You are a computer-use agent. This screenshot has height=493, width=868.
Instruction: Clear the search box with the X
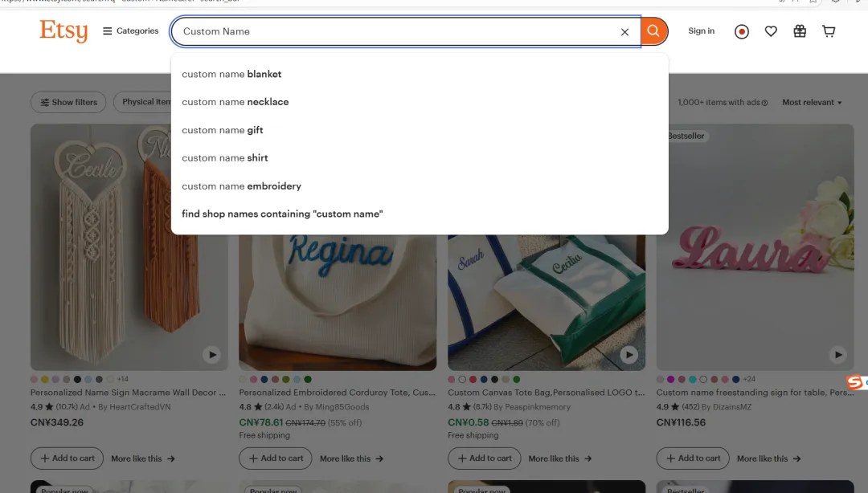(624, 32)
